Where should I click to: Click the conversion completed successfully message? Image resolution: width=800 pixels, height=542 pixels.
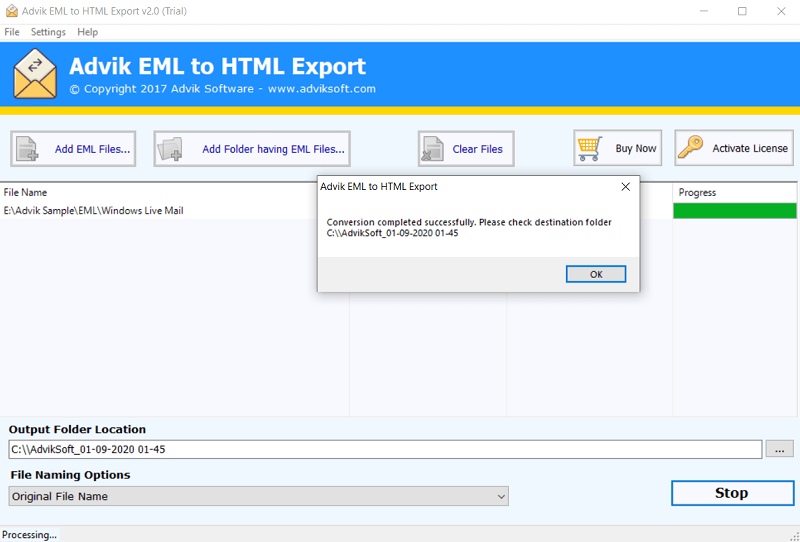469,223
